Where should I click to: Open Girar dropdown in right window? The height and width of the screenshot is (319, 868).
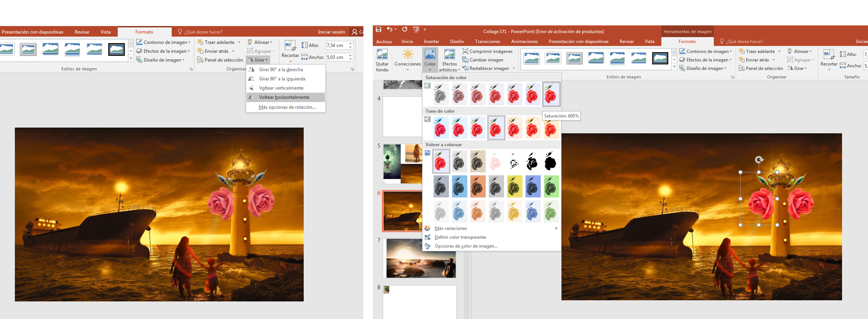(x=797, y=68)
